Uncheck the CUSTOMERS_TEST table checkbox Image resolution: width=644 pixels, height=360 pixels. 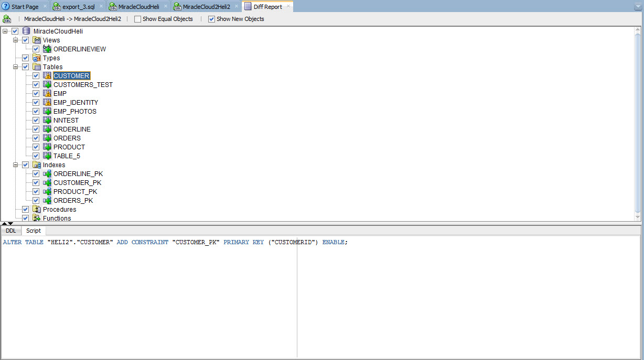36,85
